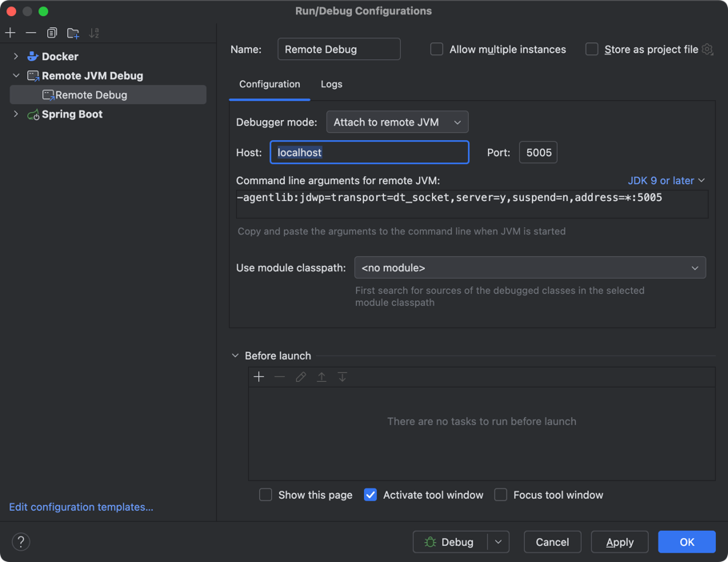728x562 pixels.
Task: Uncheck Activate tool window checkbox
Action: click(370, 495)
